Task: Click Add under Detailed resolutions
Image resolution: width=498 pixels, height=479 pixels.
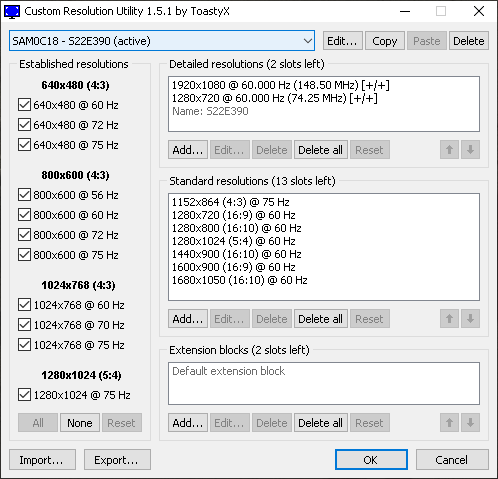Action: click(188, 150)
